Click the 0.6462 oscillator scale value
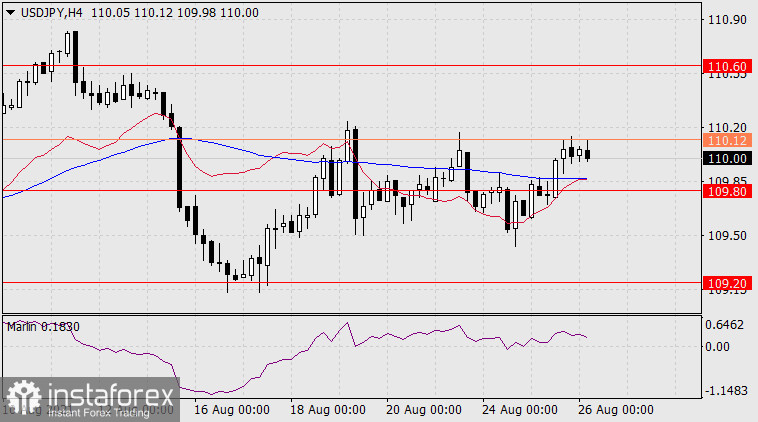Image resolution: width=758 pixels, height=422 pixels. (724, 325)
